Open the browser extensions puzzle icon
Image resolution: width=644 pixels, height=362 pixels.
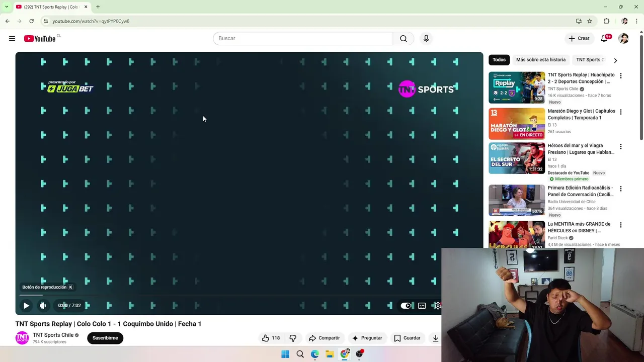click(x=607, y=21)
